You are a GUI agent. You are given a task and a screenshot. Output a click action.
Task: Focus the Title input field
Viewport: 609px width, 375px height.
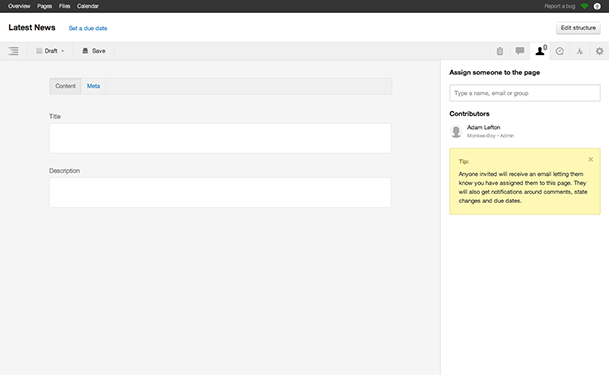click(220, 138)
